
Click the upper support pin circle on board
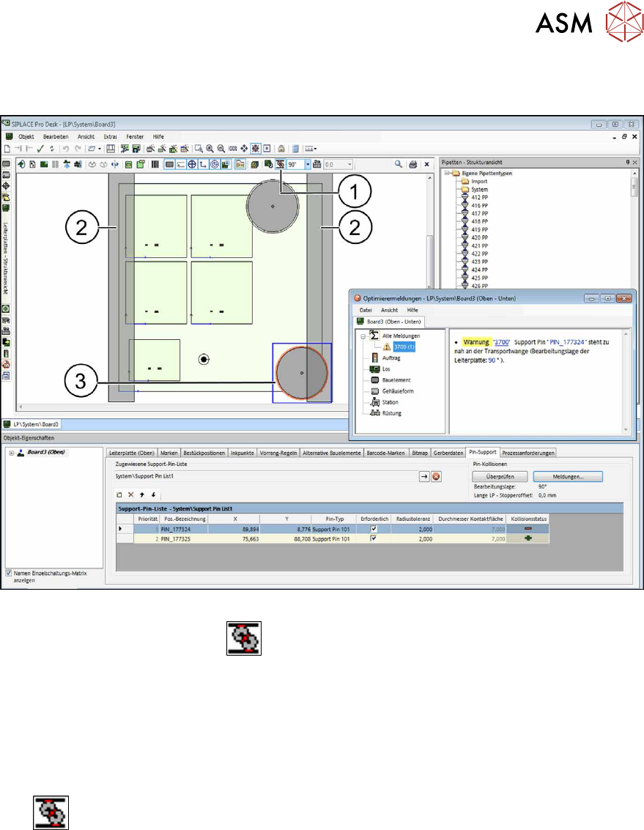coord(273,206)
